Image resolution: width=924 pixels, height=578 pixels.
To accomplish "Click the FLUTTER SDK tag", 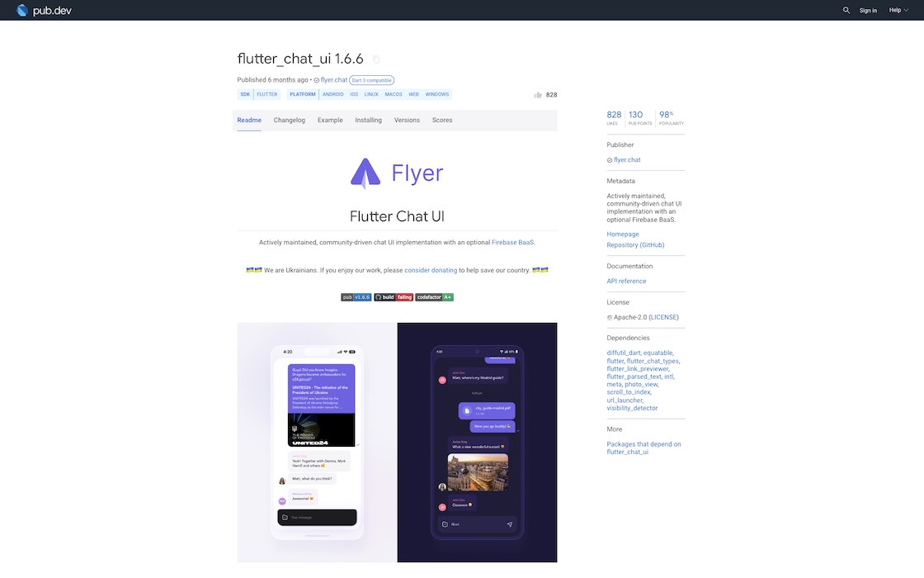I will [267, 94].
